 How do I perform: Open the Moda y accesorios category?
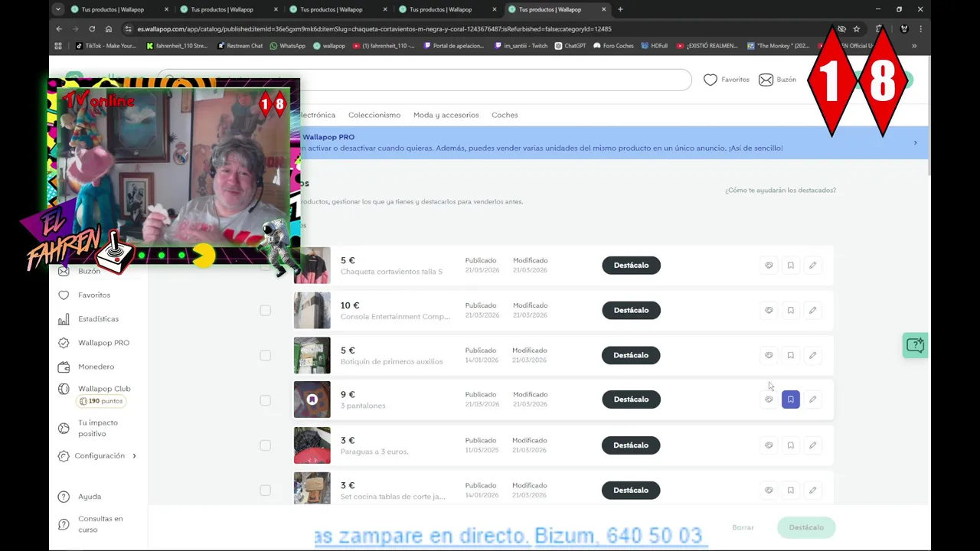pos(446,115)
